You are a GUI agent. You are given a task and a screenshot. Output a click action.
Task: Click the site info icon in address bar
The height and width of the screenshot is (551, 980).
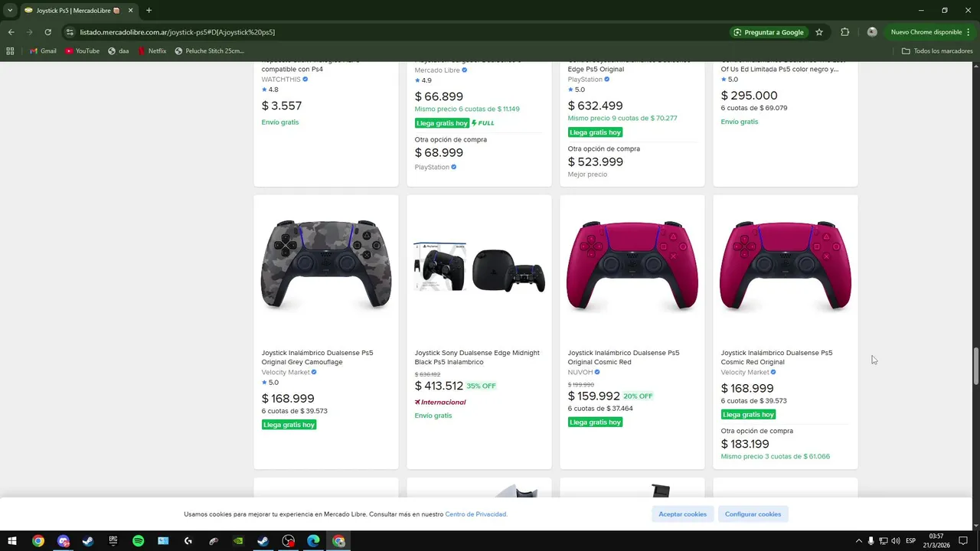coord(70,32)
